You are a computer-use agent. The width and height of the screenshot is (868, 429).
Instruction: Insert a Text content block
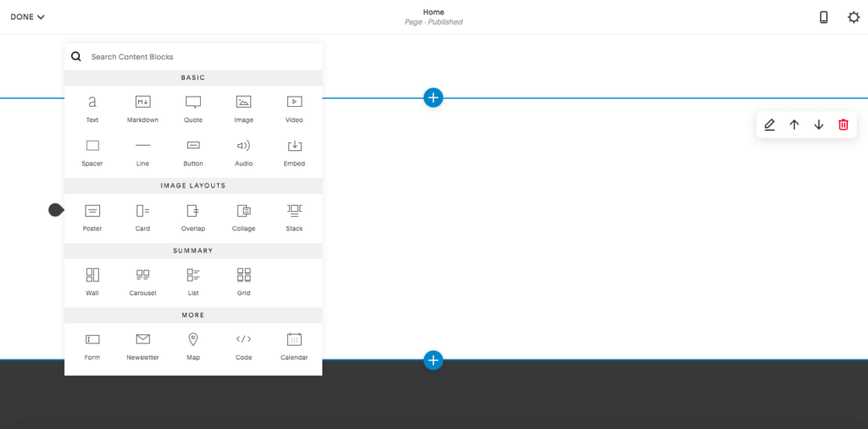pos(92,108)
